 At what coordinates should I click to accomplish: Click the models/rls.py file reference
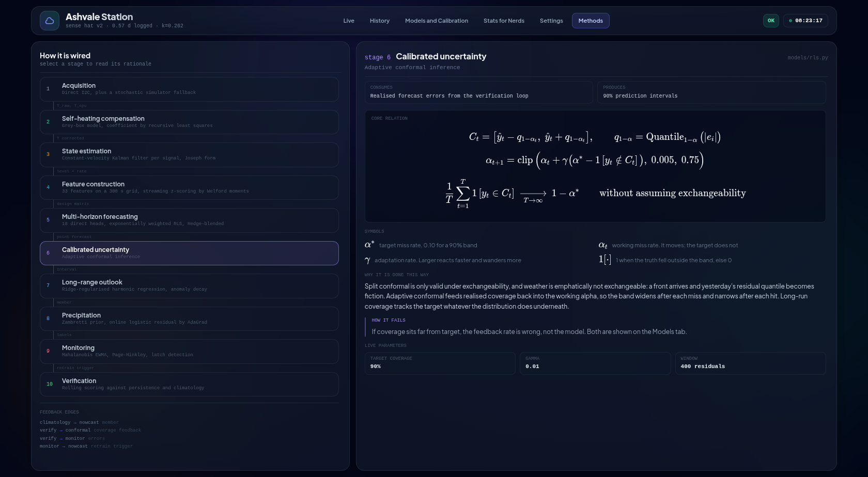(808, 58)
